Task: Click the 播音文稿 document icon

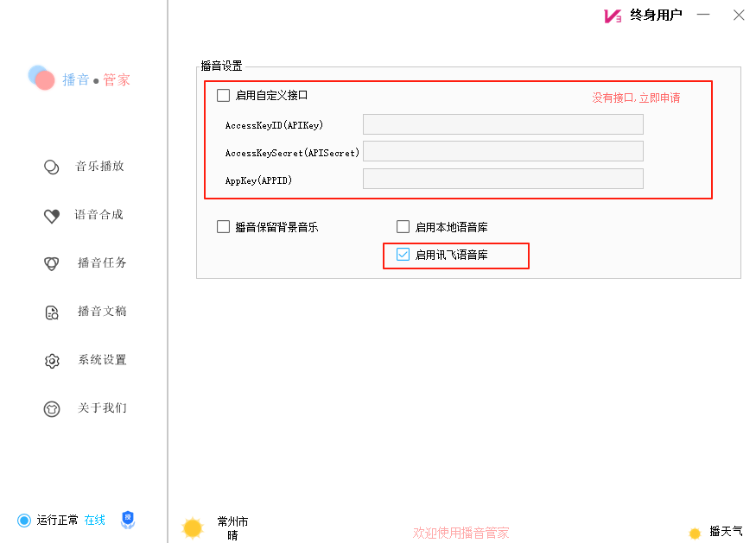Action: coord(52,313)
